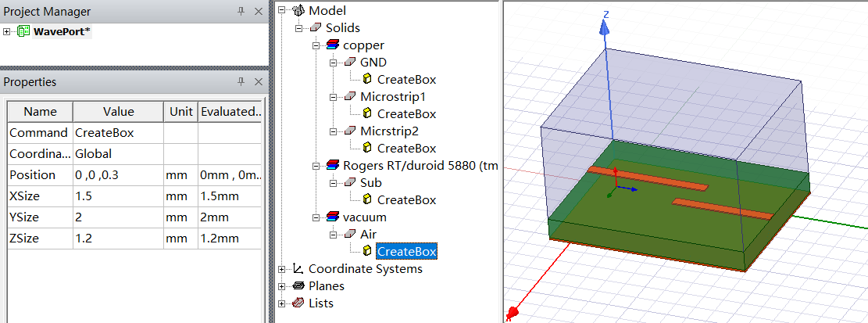Select the Microstrip1 object icon
Screen dimensions: 868x323
pos(350,96)
